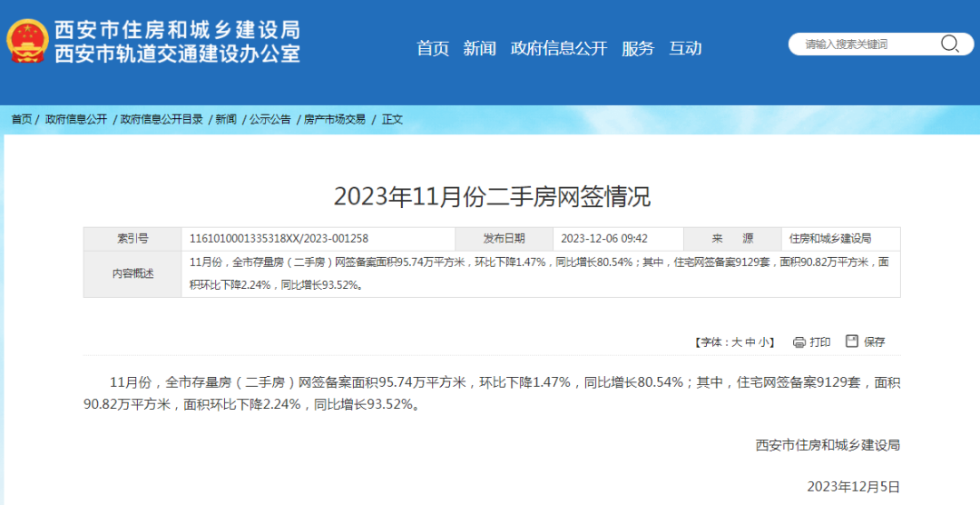Click the 保存 text link

(875, 342)
